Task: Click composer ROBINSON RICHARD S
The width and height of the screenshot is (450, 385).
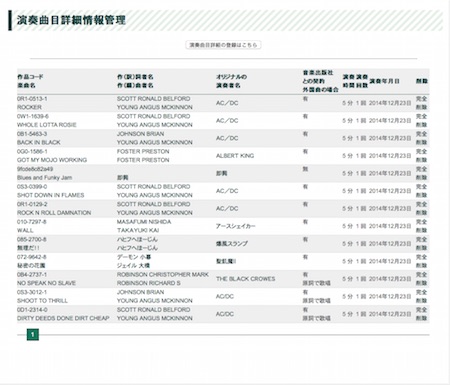Action: pyautogui.click(x=149, y=283)
